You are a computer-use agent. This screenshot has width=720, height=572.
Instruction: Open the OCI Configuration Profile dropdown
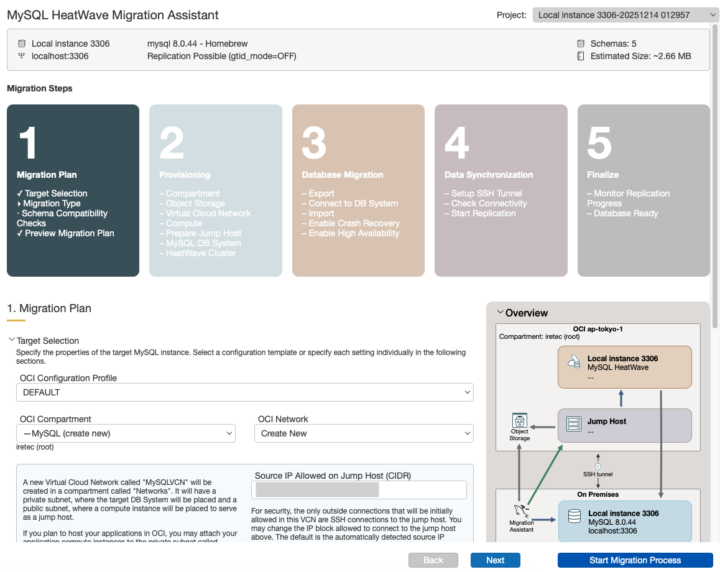pyautogui.click(x=246, y=393)
